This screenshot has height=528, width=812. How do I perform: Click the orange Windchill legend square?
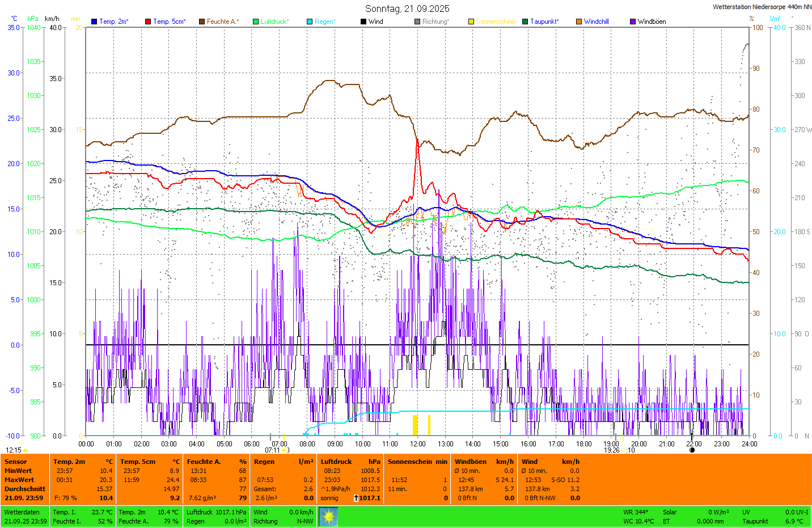tap(579, 22)
